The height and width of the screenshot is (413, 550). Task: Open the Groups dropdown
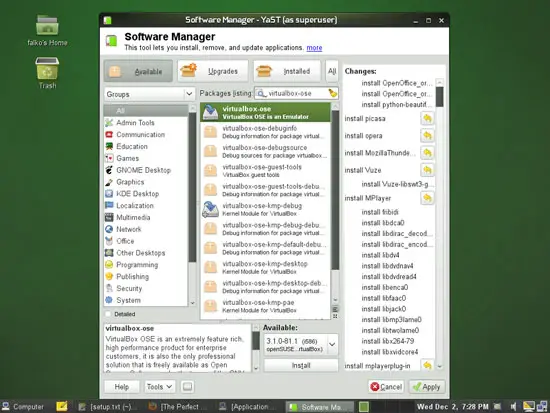click(x=149, y=94)
